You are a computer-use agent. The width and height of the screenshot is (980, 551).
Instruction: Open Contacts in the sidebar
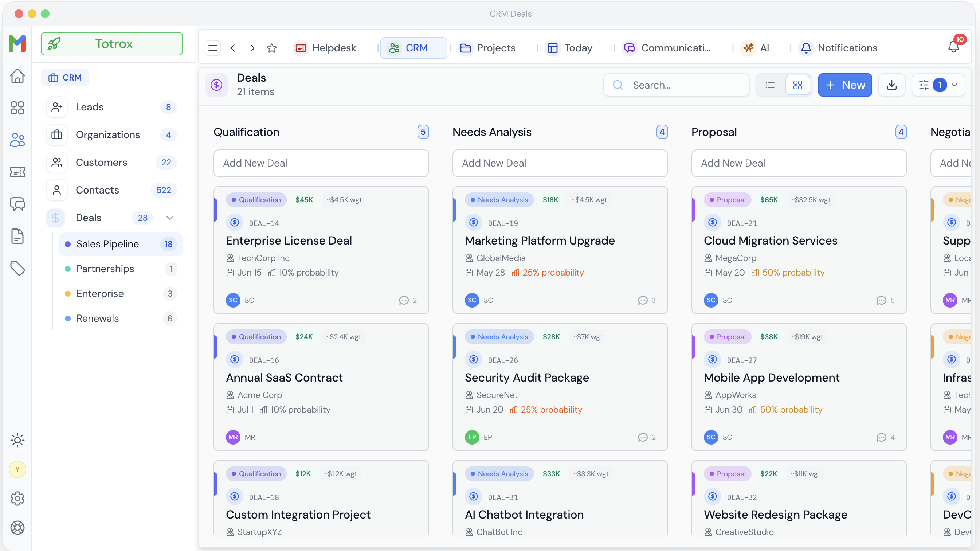point(111,190)
